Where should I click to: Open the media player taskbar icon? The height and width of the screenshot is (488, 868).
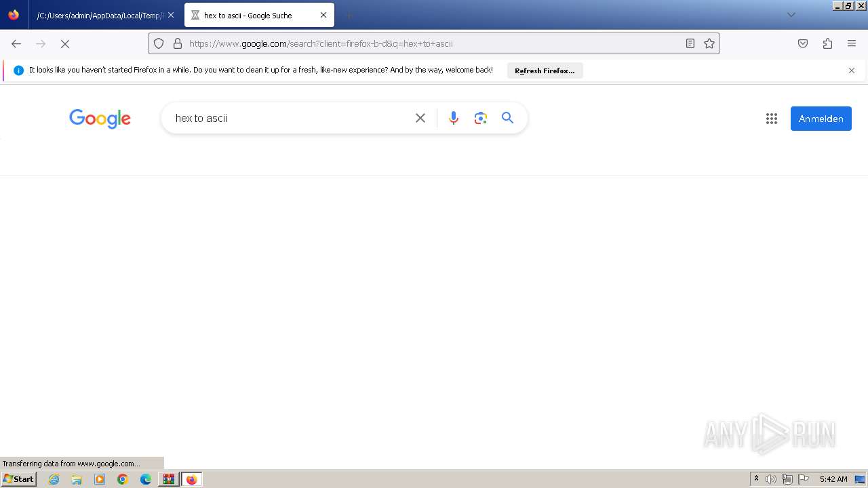point(100,479)
